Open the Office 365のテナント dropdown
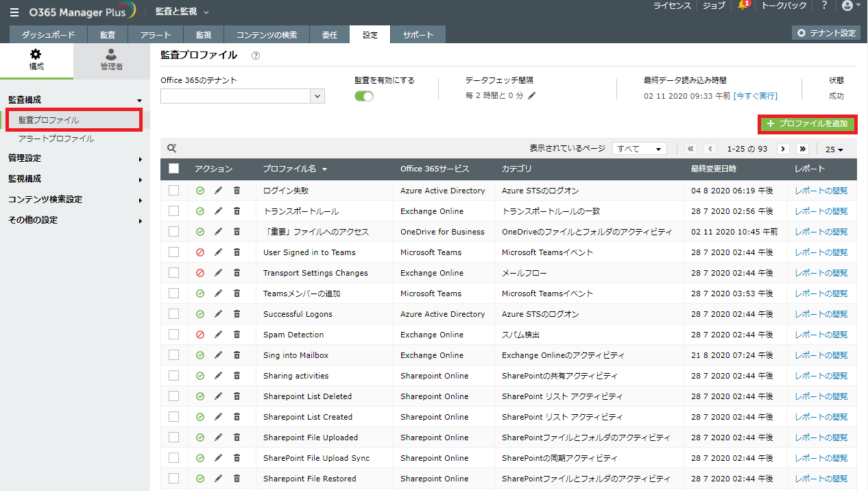This screenshot has width=868, height=491. click(x=317, y=96)
